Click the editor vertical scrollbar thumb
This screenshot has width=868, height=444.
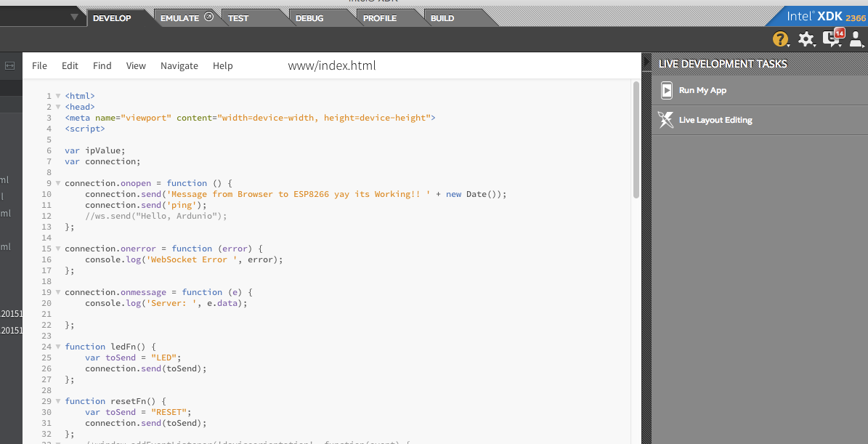coord(636,140)
